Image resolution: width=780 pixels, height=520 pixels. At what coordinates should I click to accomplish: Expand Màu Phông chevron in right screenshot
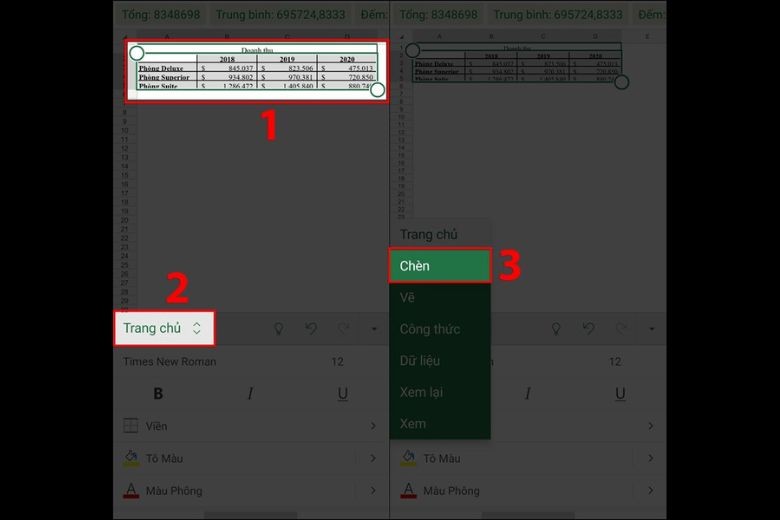point(651,491)
